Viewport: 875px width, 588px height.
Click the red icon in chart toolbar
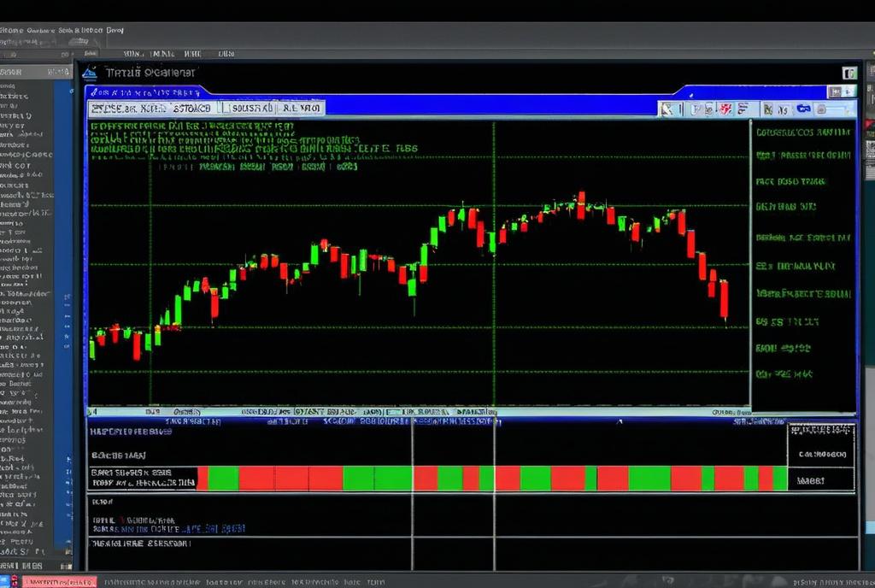(725, 109)
